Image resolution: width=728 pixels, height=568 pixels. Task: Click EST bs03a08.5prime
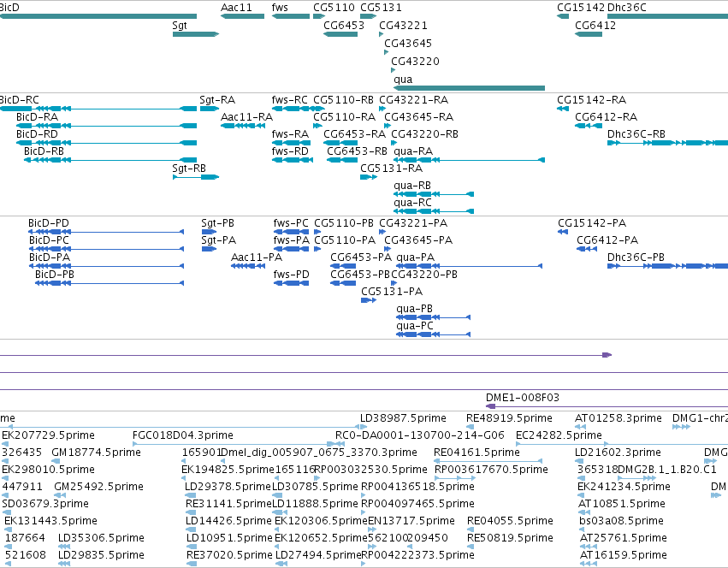click(x=622, y=521)
